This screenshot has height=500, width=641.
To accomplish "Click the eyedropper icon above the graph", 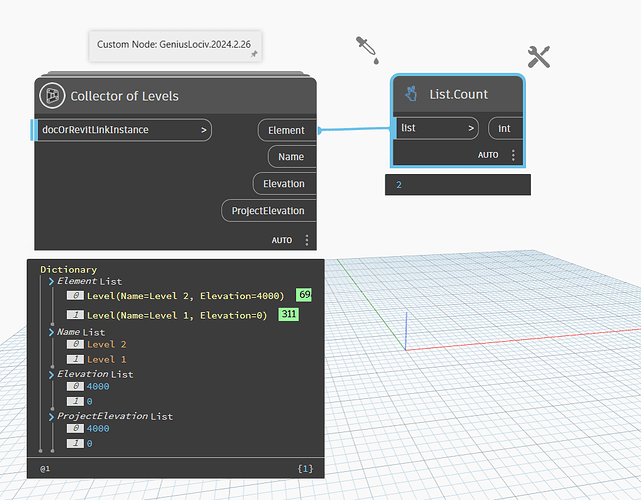I will (368, 50).
